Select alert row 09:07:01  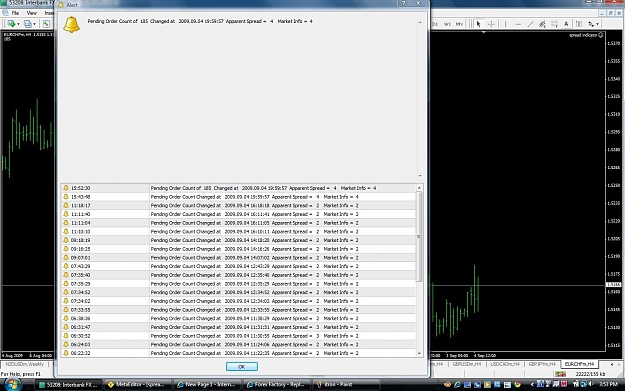(238, 257)
